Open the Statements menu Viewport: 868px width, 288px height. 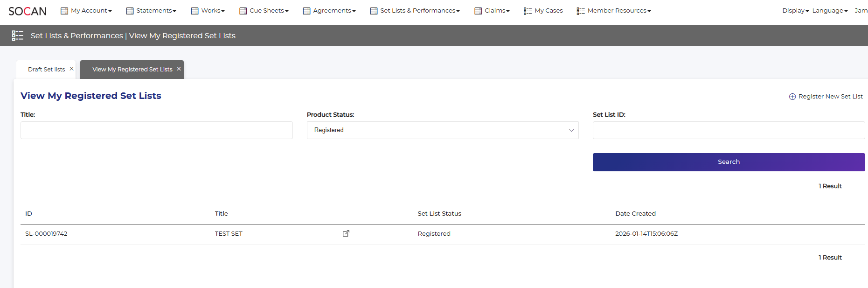coord(151,11)
